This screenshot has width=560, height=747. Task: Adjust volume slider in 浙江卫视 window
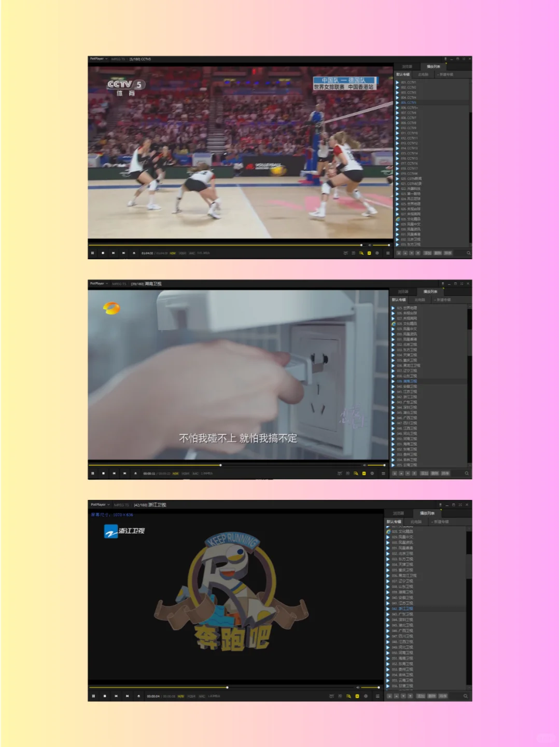pyautogui.click(x=370, y=687)
